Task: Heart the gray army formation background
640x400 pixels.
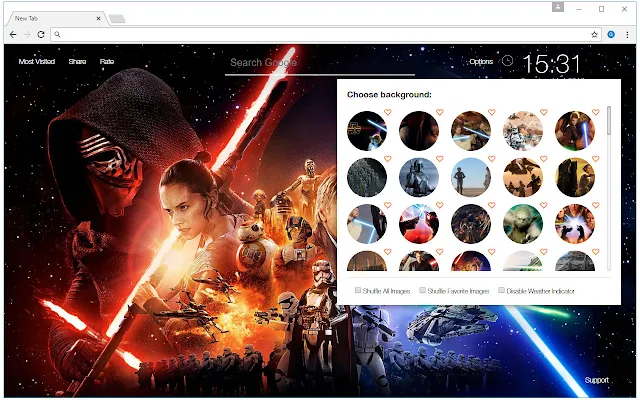Action: pyautogui.click(x=388, y=158)
